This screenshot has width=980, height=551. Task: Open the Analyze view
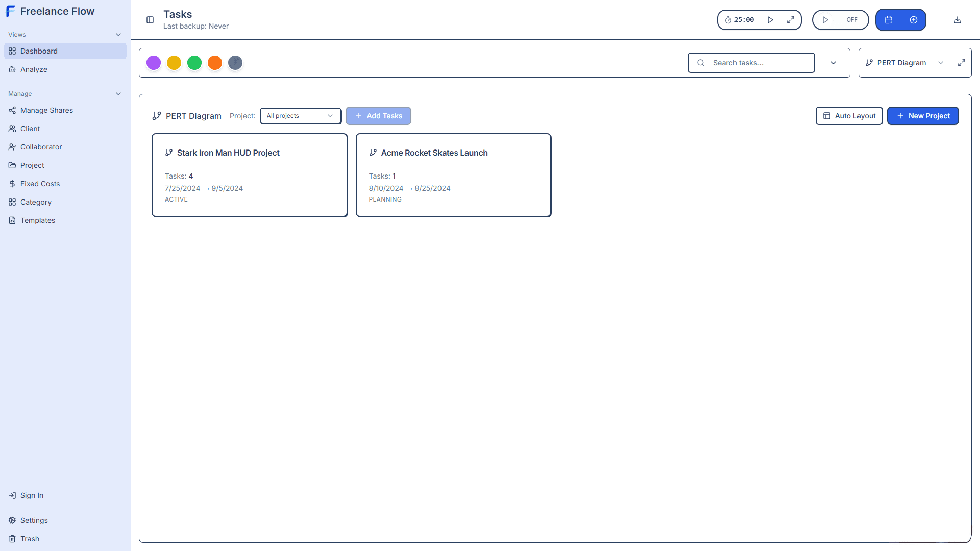click(x=65, y=69)
